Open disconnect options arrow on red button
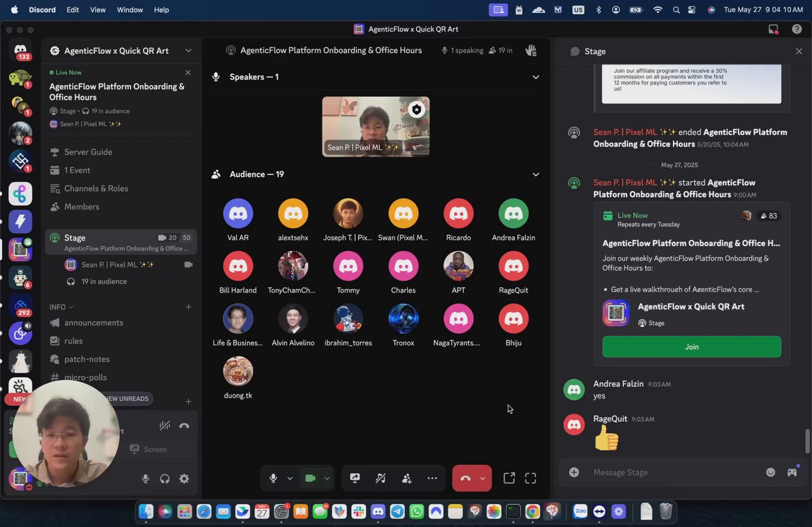The width and height of the screenshot is (812, 527). [483, 478]
